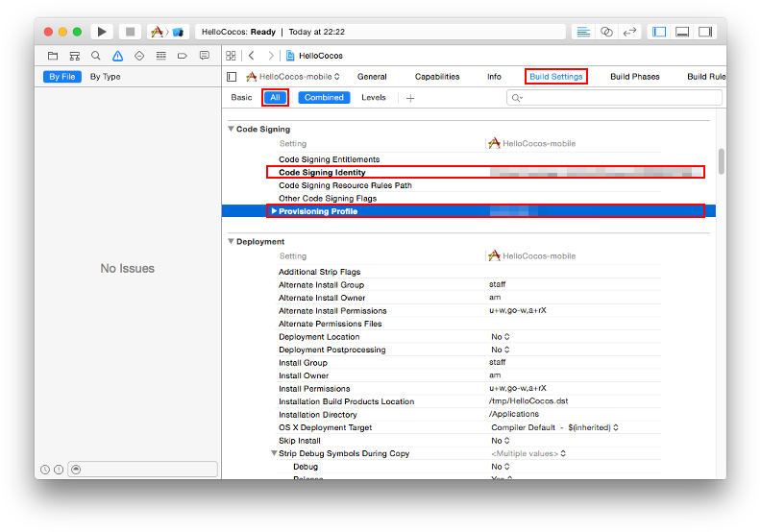Show All build settings
Image resolution: width=761 pixels, height=532 pixels.
click(275, 98)
